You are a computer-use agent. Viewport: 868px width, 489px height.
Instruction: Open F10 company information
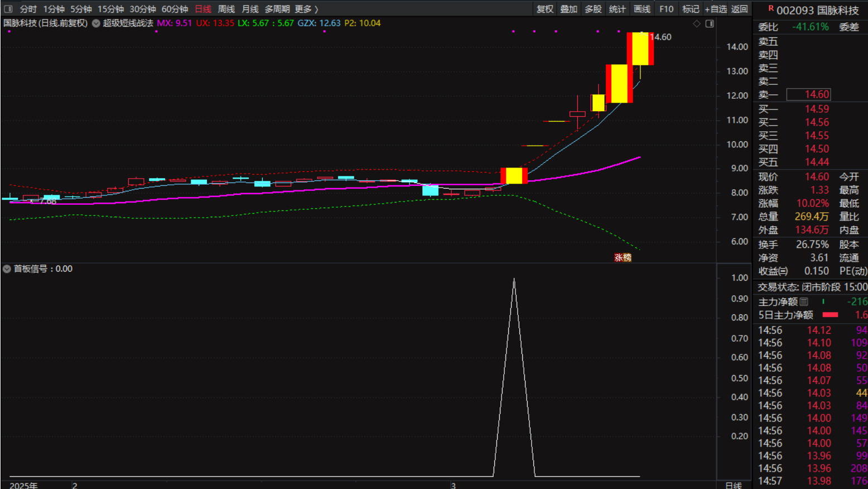click(x=666, y=9)
